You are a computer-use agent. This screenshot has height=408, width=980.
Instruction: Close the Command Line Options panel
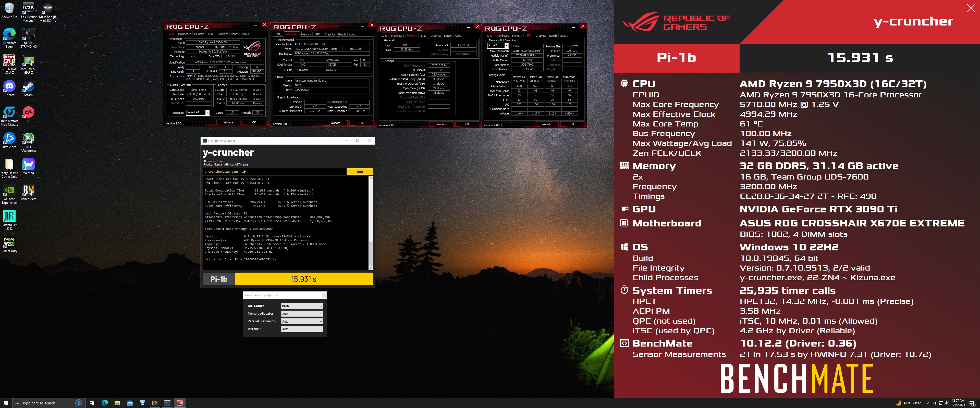click(x=324, y=296)
